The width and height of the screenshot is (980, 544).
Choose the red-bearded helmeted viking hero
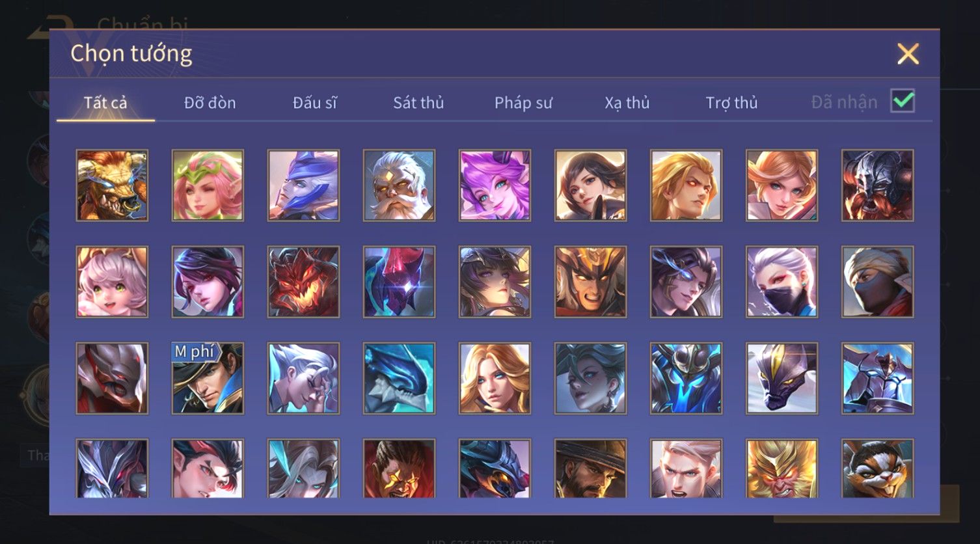877,185
